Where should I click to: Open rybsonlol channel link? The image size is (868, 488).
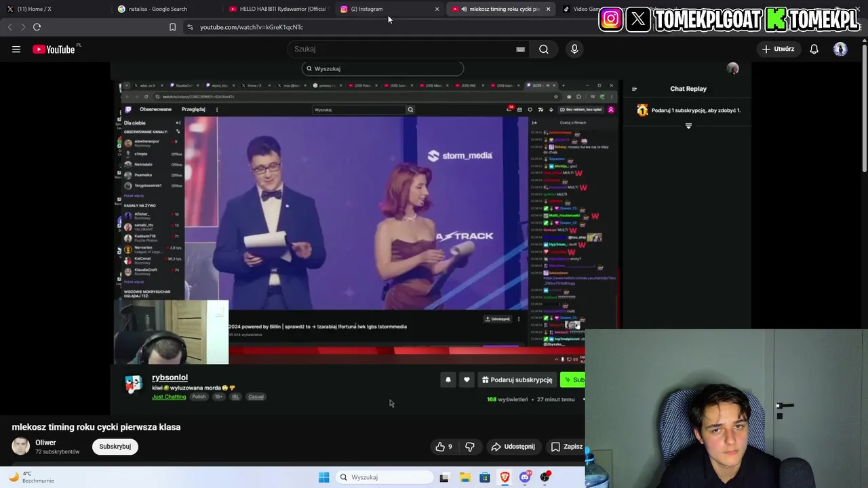coord(170,378)
